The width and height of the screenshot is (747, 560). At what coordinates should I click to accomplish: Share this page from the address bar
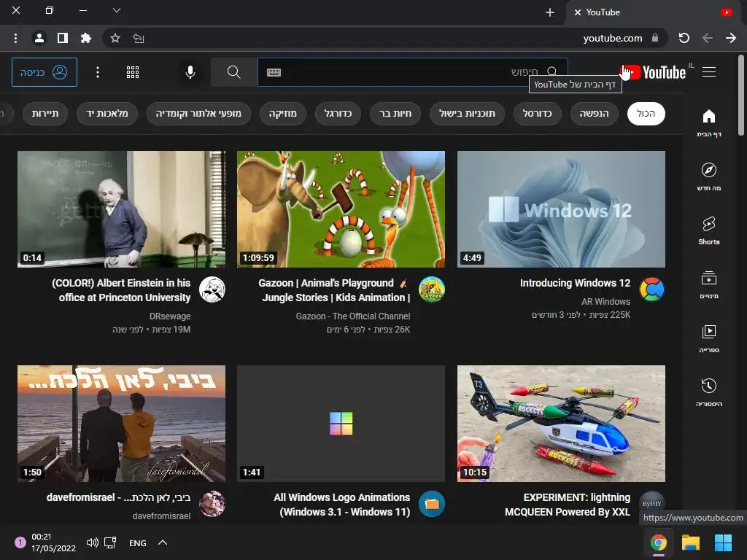tap(138, 38)
